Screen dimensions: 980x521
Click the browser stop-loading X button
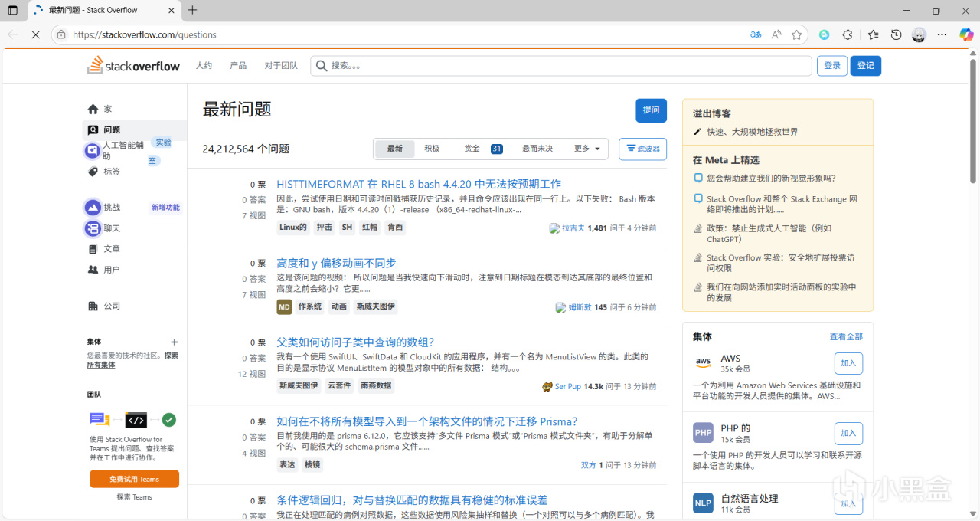(x=36, y=34)
